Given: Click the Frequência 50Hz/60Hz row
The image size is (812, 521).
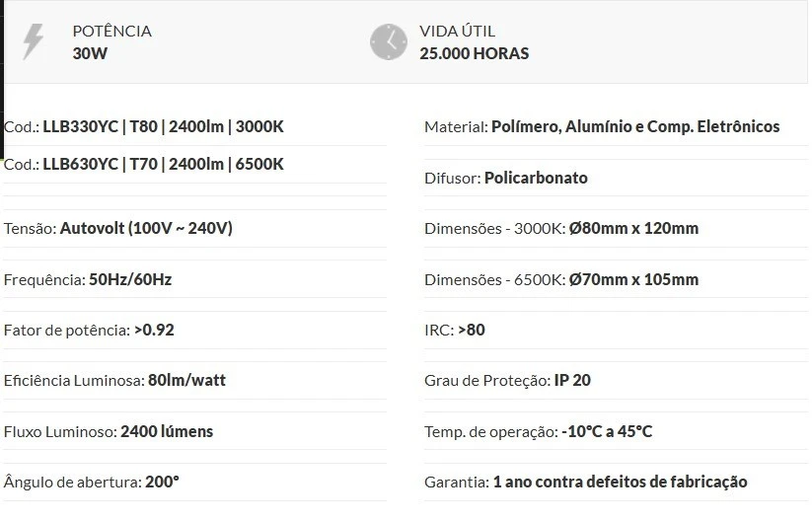Looking at the screenshot, I should point(88,279).
